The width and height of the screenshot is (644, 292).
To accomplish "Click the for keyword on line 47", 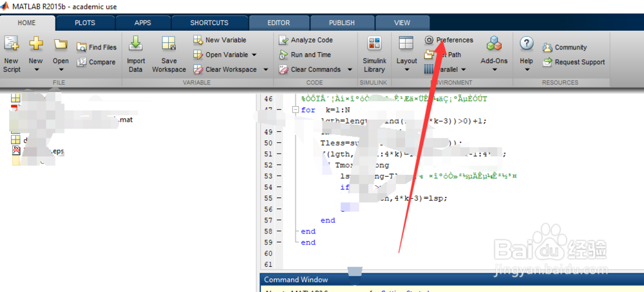I will pos(308,110).
